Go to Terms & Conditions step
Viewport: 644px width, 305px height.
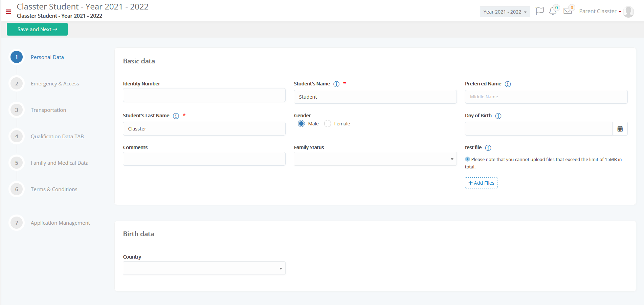54,189
